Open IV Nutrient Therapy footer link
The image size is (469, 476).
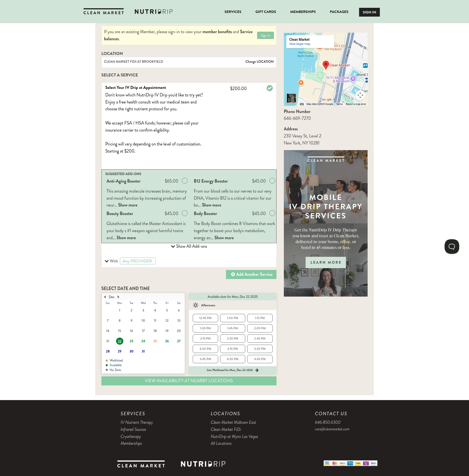coord(137,422)
